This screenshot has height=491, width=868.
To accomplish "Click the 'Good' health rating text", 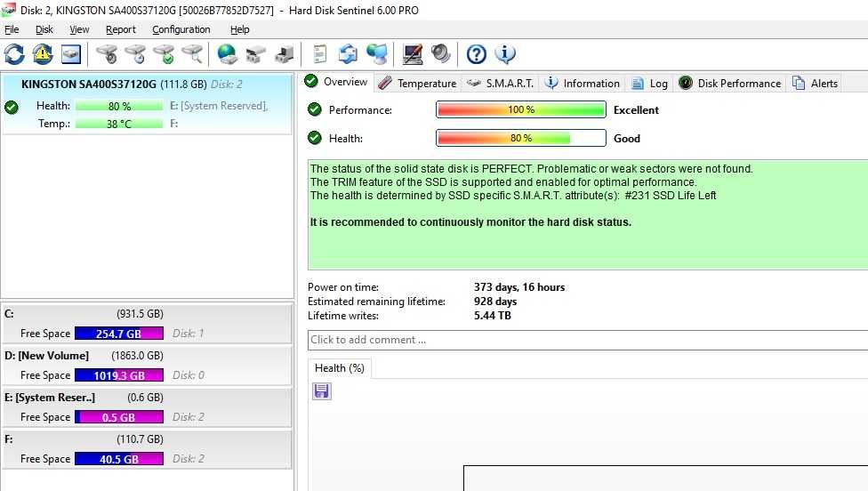I will coord(627,139).
